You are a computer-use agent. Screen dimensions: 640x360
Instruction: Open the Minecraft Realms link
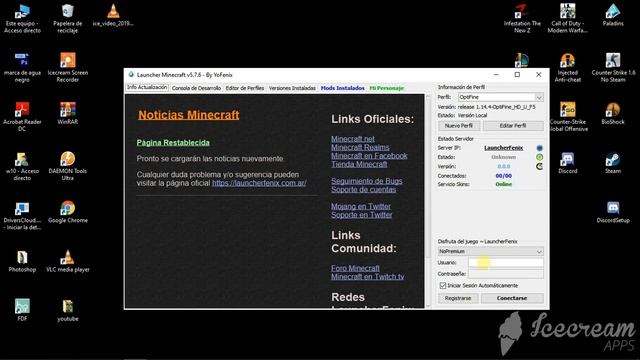point(360,147)
